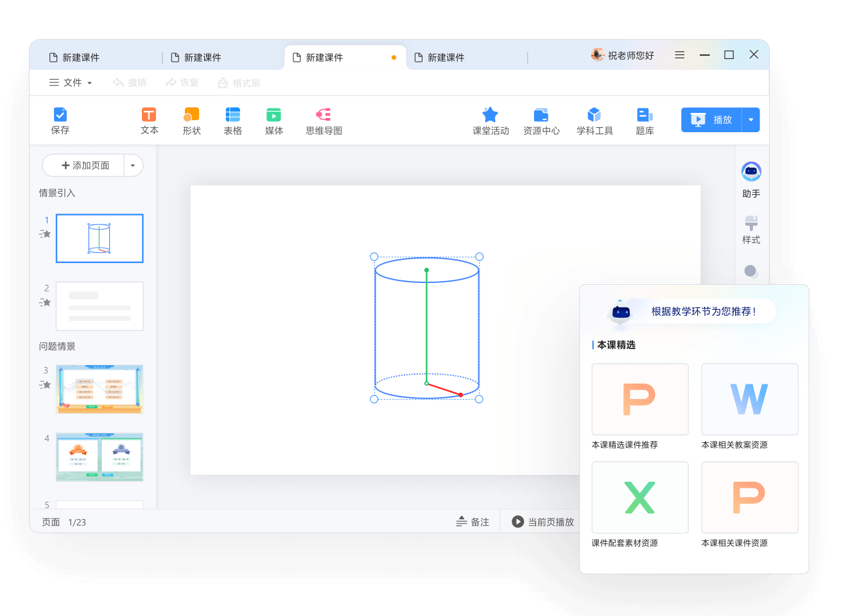Open the Mind Map tool
This screenshot has height=616, width=850.
point(324,116)
